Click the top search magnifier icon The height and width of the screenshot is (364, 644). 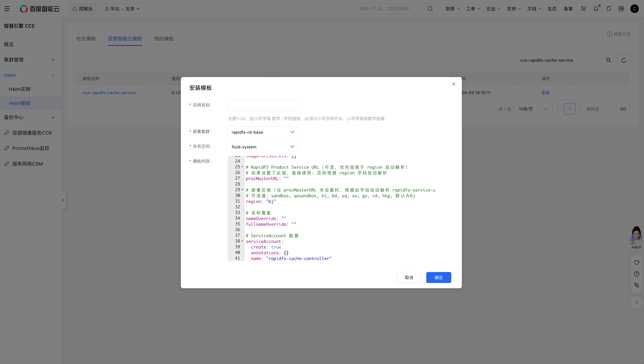[430, 9]
